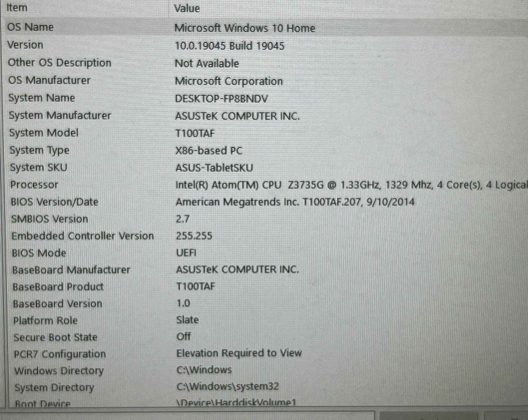The height and width of the screenshot is (420, 528).
Task: Click value X86-based PC
Action: coord(209,150)
